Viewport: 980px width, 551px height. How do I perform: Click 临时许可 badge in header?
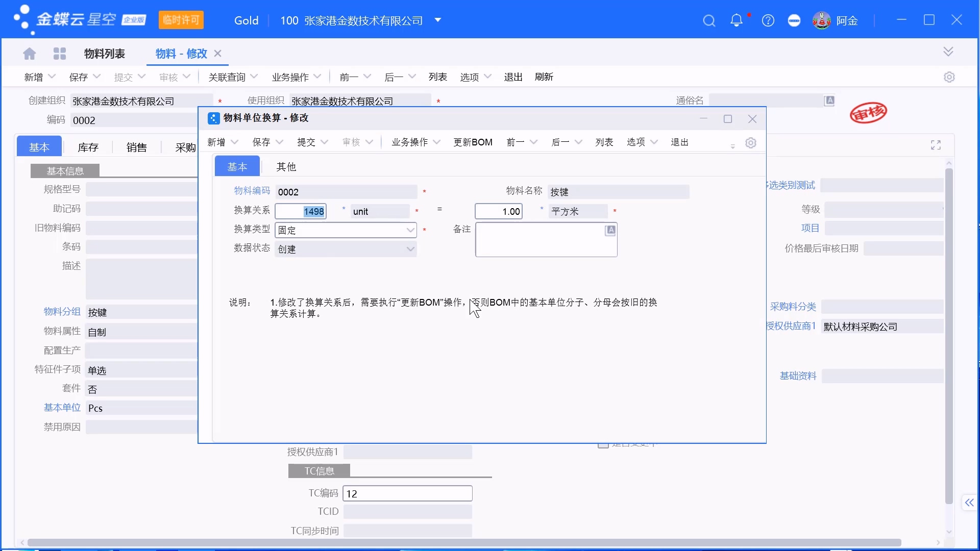(181, 20)
